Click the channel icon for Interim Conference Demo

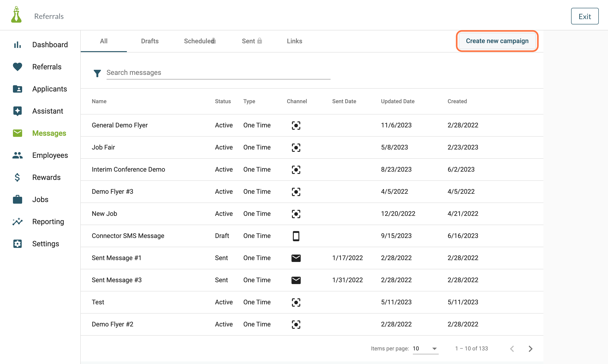pos(296,170)
